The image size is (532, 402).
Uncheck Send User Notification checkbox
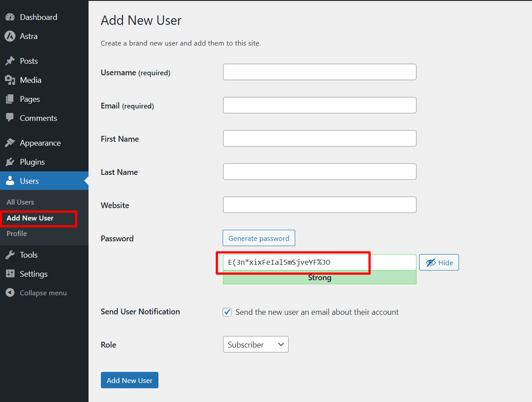click(x=227, y=312)
